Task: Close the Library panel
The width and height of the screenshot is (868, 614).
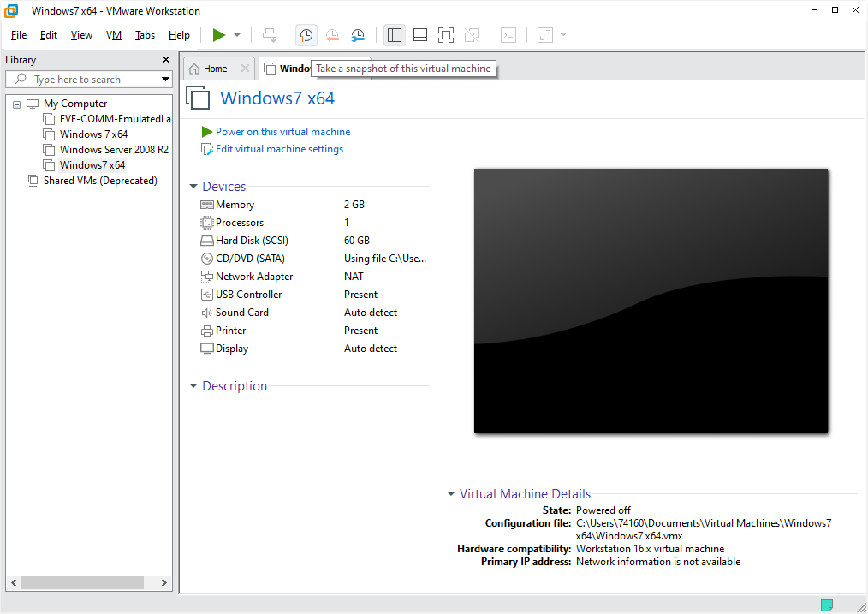Action: (165, 59)
